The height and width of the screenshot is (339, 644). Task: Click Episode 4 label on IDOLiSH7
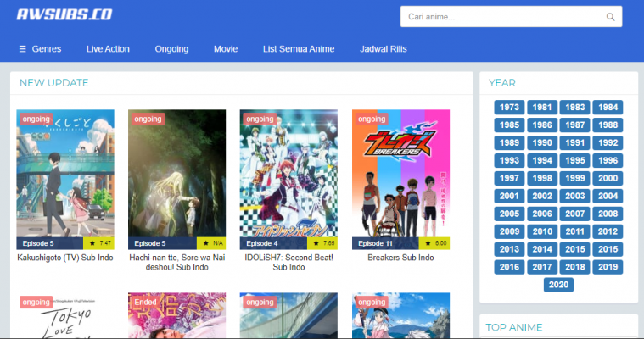(x=262, y=243)
